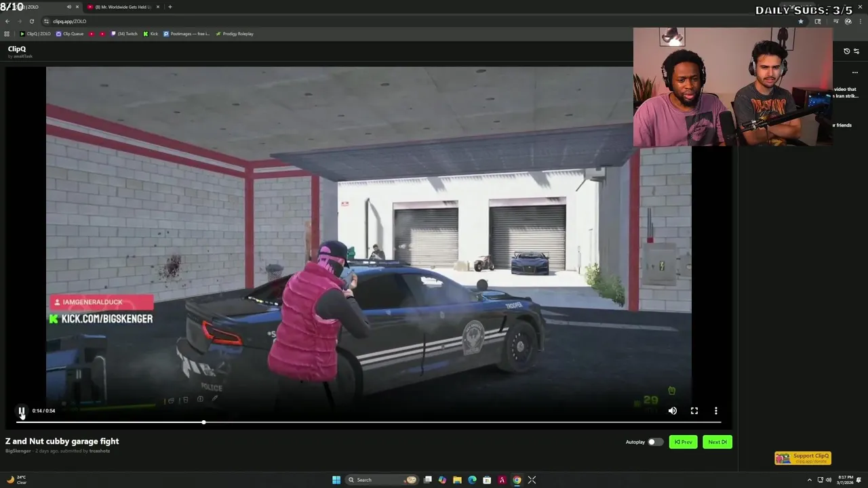This screenshot has width=868, height=488.
Task: Open the ClipQ | ZOLO bookmark
Action: [35, 34]
